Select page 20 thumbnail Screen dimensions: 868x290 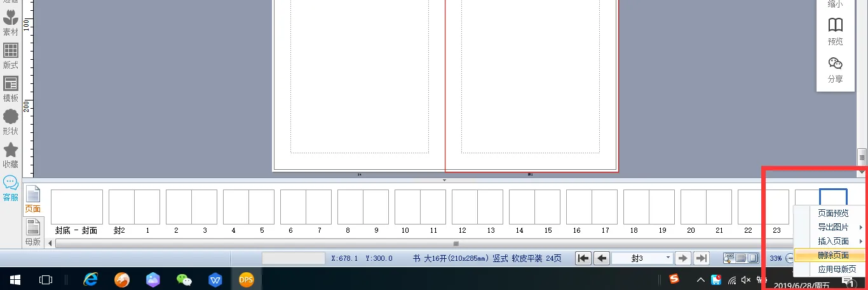point(693,207)
